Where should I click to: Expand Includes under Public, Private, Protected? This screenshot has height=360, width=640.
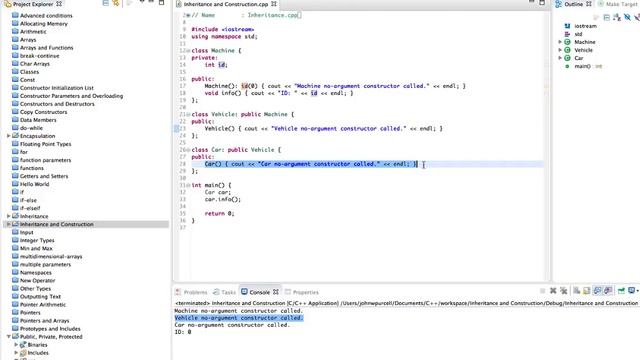click(x=16, y=353)
